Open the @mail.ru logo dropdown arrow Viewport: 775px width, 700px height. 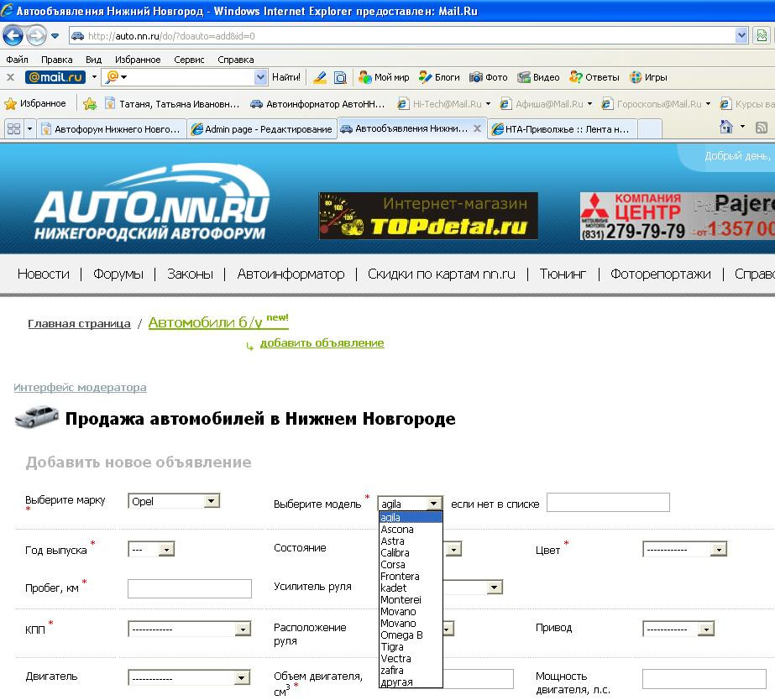pyautogui.click(x=94, y=77)
